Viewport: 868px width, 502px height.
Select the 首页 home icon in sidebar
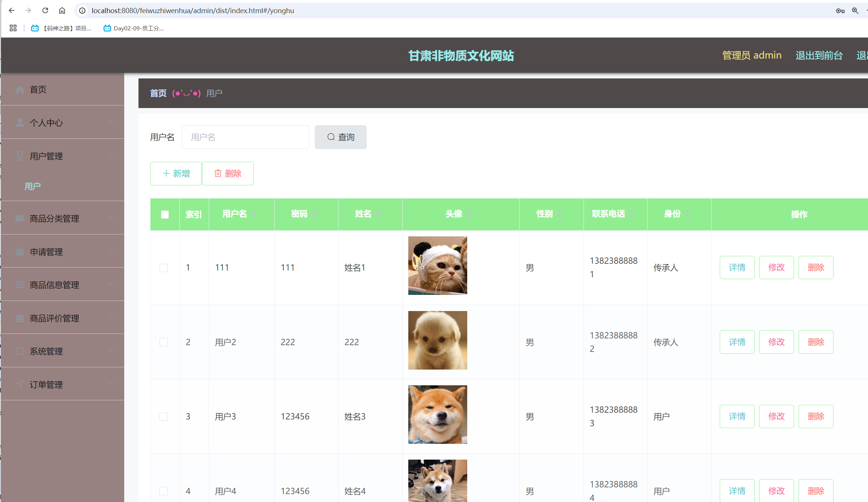(20, 89)
